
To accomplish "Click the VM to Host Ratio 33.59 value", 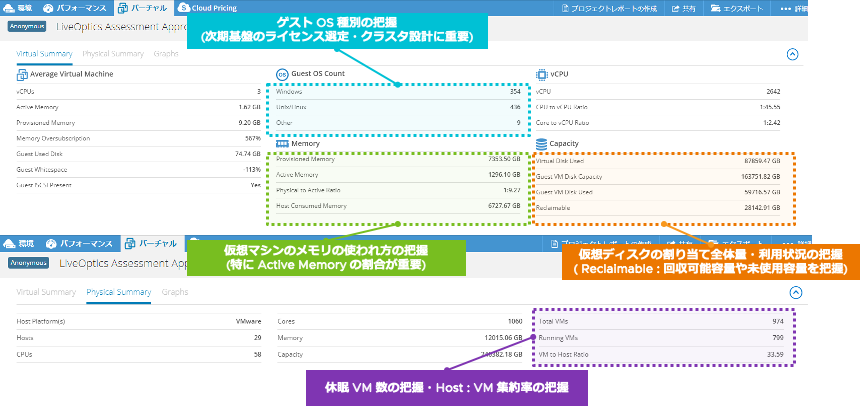I will point(775,354).
